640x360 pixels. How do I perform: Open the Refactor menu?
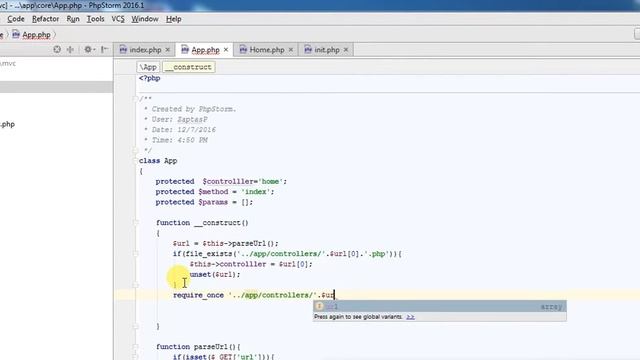45,19
